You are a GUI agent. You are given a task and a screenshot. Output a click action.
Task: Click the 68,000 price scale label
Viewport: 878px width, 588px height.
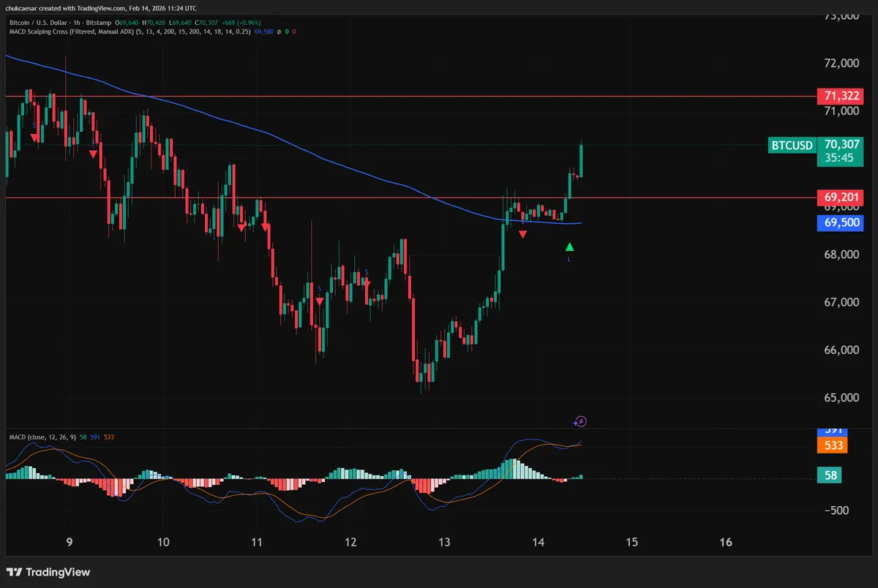click(x=841, y=255)
